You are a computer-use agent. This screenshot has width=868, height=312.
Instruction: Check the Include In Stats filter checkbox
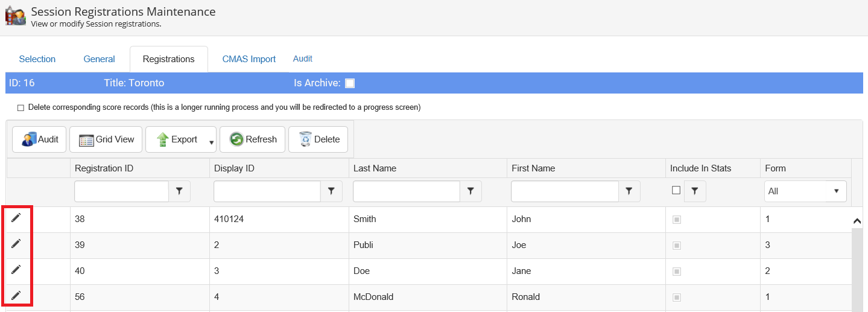[x=676, y=190]
